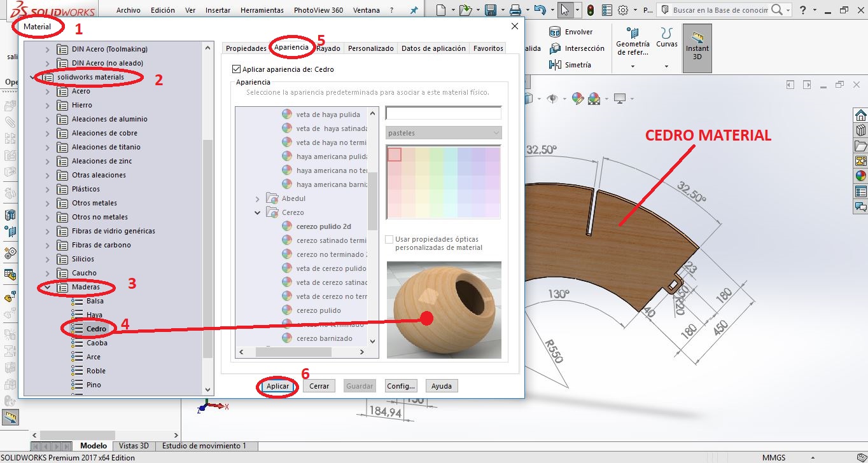Switch to the Rayado tab
The height and width of the screenshot is (463, 868).
click(328, 48)
